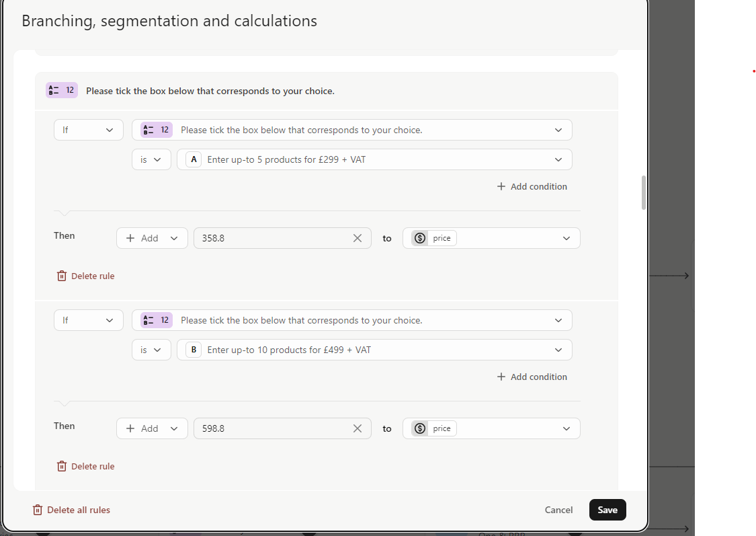Open question selector in the second rule
The width and height of the screenshot is (756, 536).
(x=352, y=320)
